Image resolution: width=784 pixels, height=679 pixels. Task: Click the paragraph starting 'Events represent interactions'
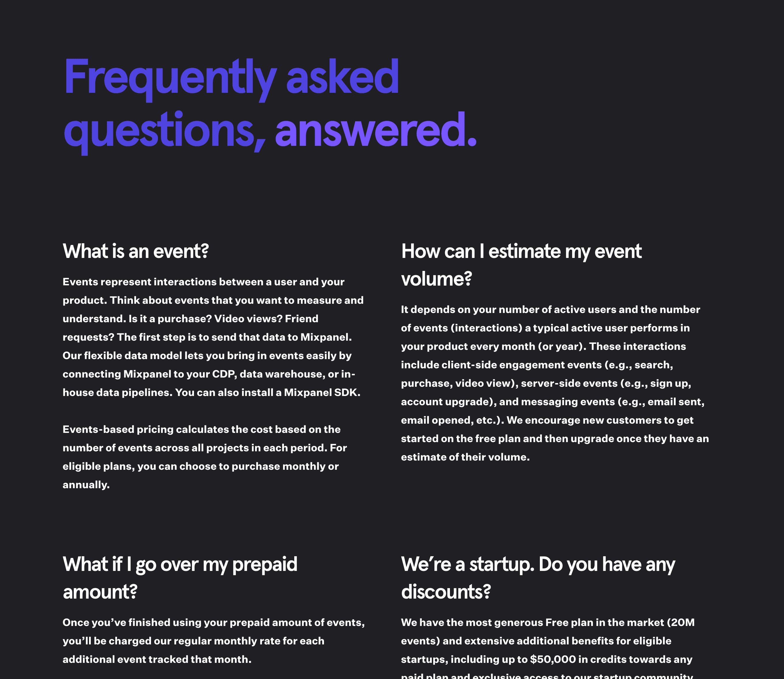[213, 337]
